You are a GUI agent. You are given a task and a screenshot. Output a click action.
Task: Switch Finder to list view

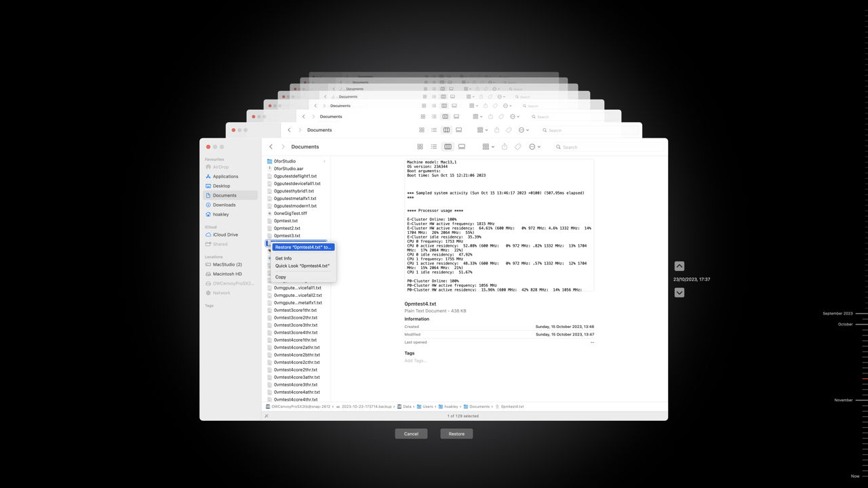pos(434,147)
